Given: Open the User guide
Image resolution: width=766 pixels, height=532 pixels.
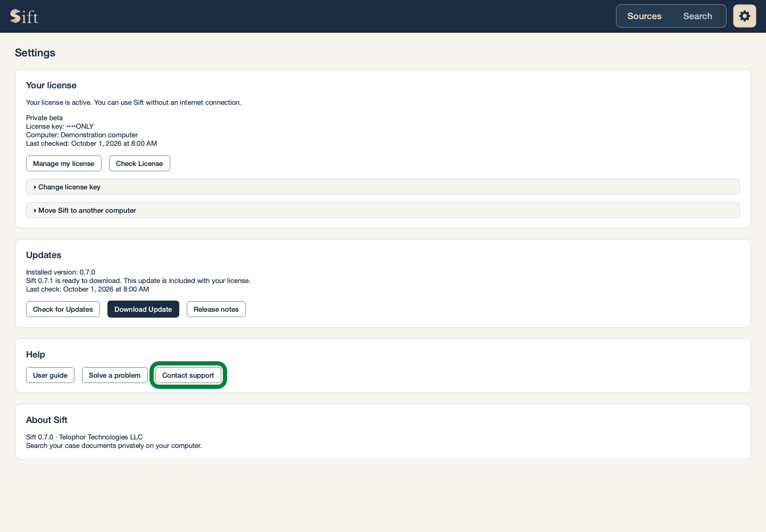Looking at the screenshot, I should [50, 375].
